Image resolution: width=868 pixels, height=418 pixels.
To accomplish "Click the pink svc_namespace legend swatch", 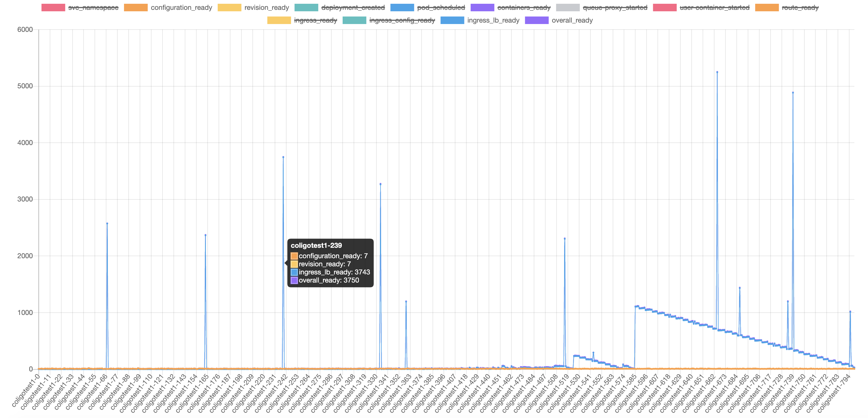I will (53, 8).
